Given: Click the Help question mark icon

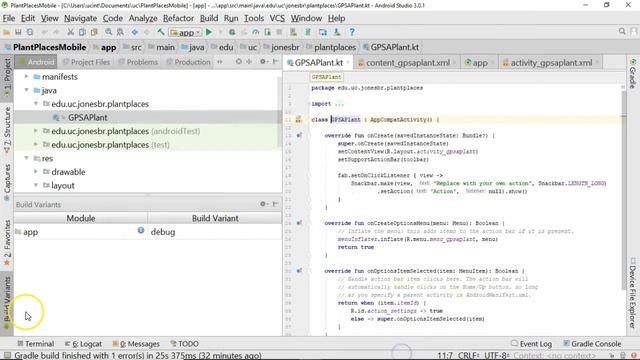Looking at the screenshot, I should (352, 32).
